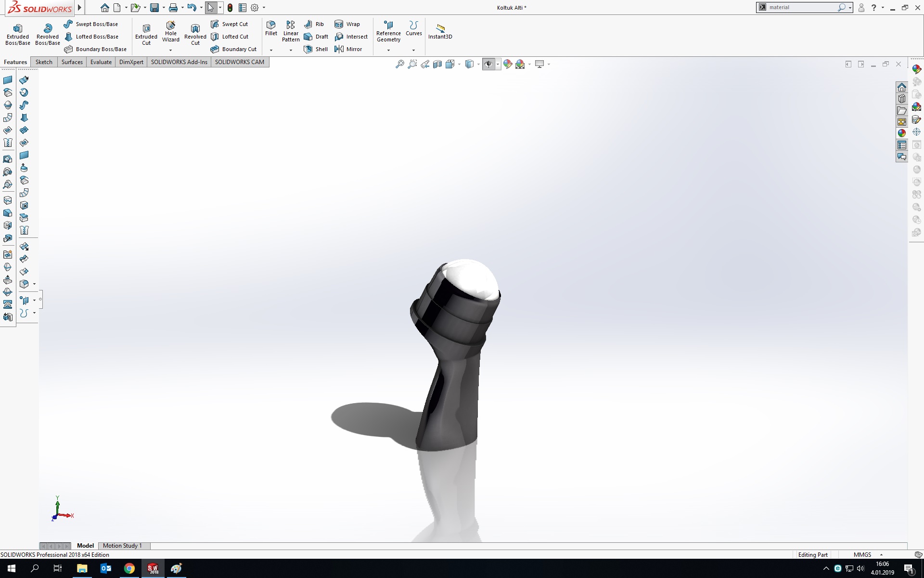Viewport: 924px width, 578px height.
Task: Toggle the stoplight Rebuild button
Action: (x=230, y=8)
